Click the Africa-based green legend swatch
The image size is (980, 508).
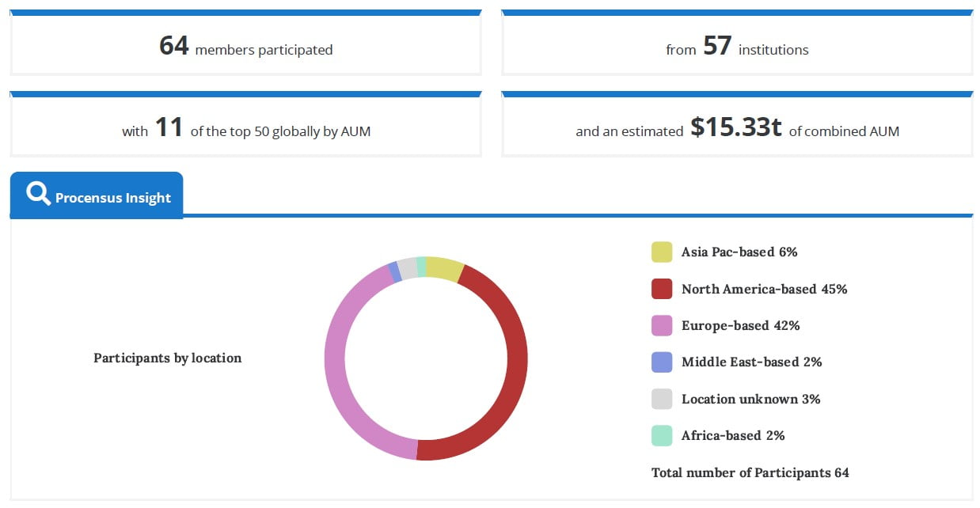[662, 435]
